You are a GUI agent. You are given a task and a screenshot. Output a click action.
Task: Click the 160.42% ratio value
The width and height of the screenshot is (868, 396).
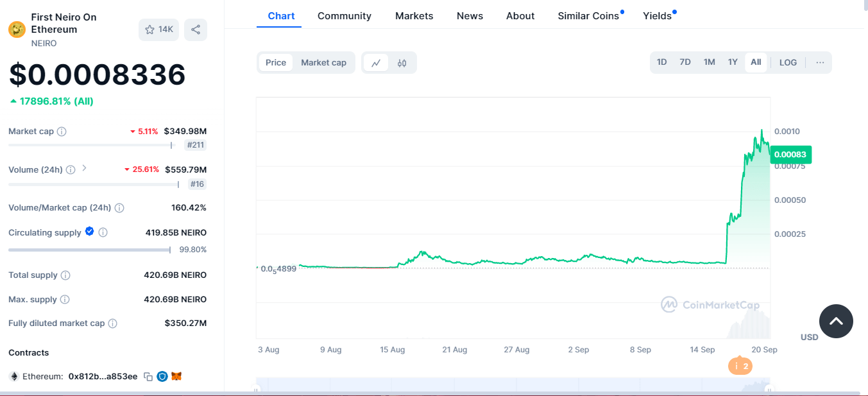click(x=189, y=208)
